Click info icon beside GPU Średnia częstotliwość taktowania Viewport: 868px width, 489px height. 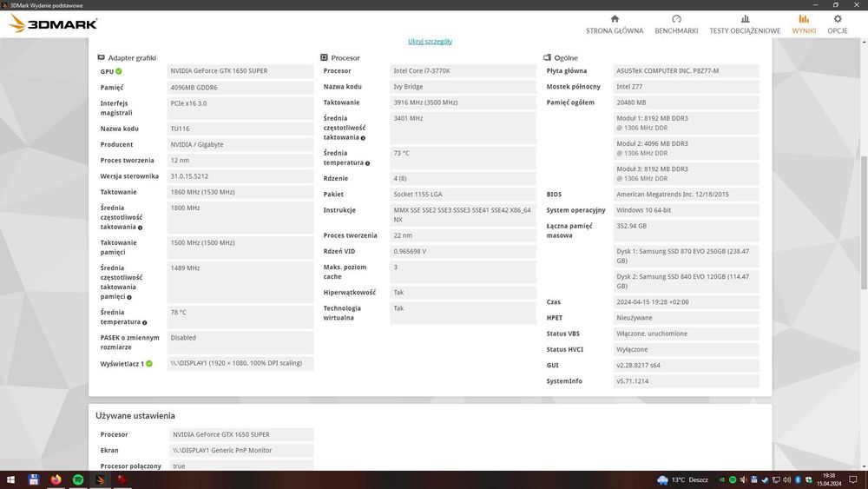tap(140, 228)
